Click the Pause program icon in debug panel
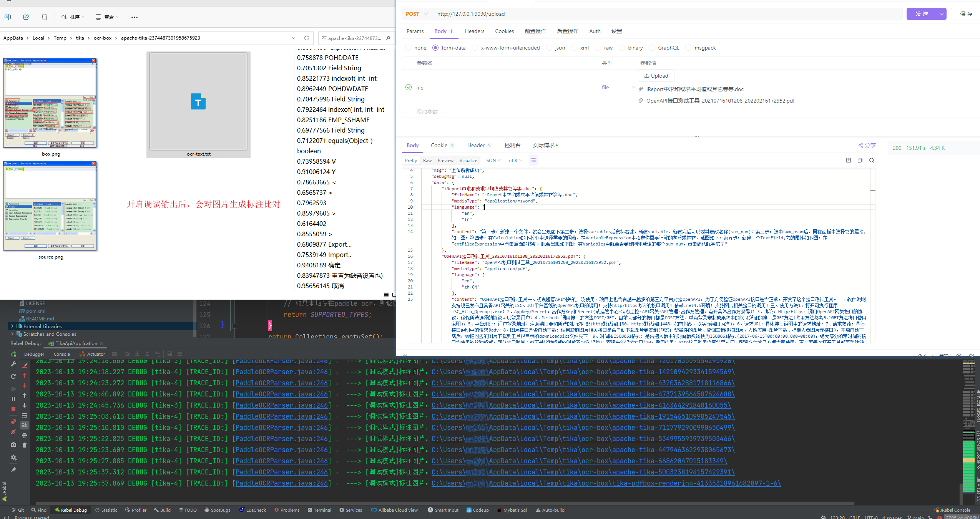The image size is (980, 519). click(13, 399)
